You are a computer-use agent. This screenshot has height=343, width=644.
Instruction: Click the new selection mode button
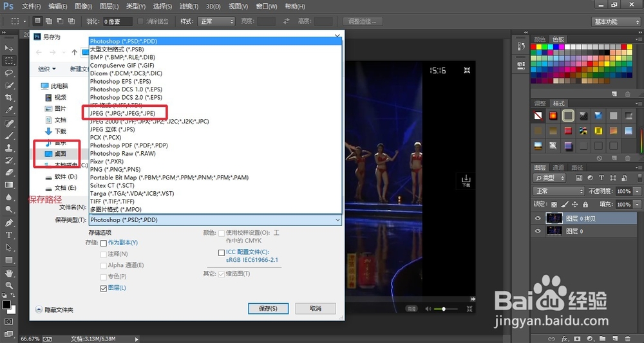coord(38,21)
